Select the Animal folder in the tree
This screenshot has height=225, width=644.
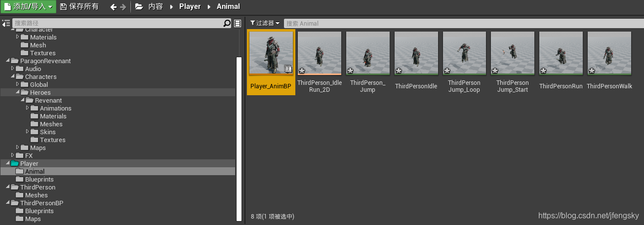[x=35, y=172]
